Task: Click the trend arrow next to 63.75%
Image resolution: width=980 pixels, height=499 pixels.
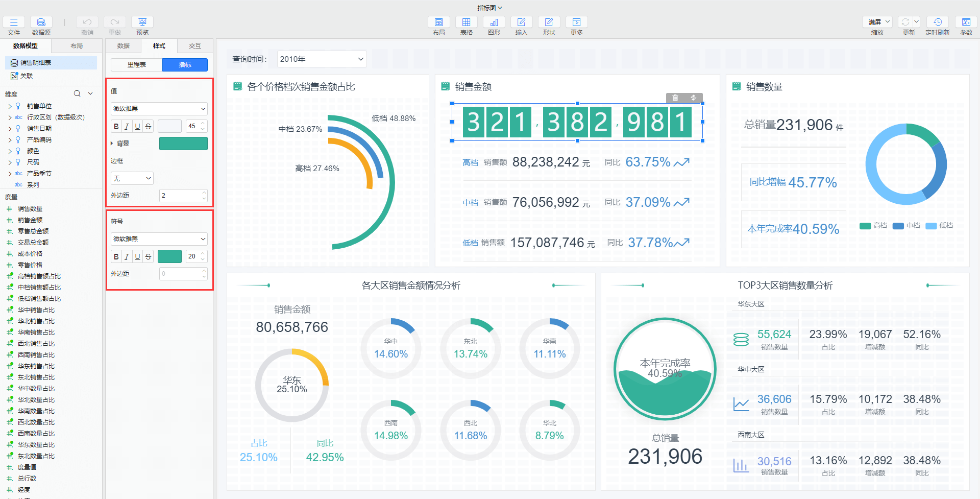Action: (x=682, y=162)
